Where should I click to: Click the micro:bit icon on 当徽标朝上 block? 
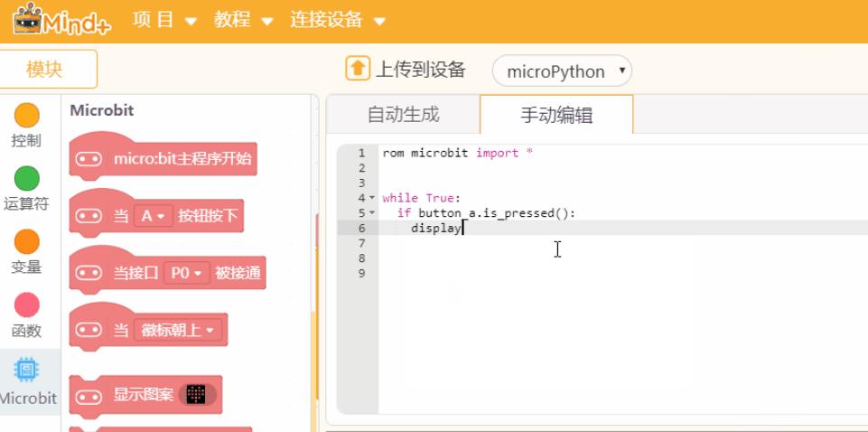[89, 330]
